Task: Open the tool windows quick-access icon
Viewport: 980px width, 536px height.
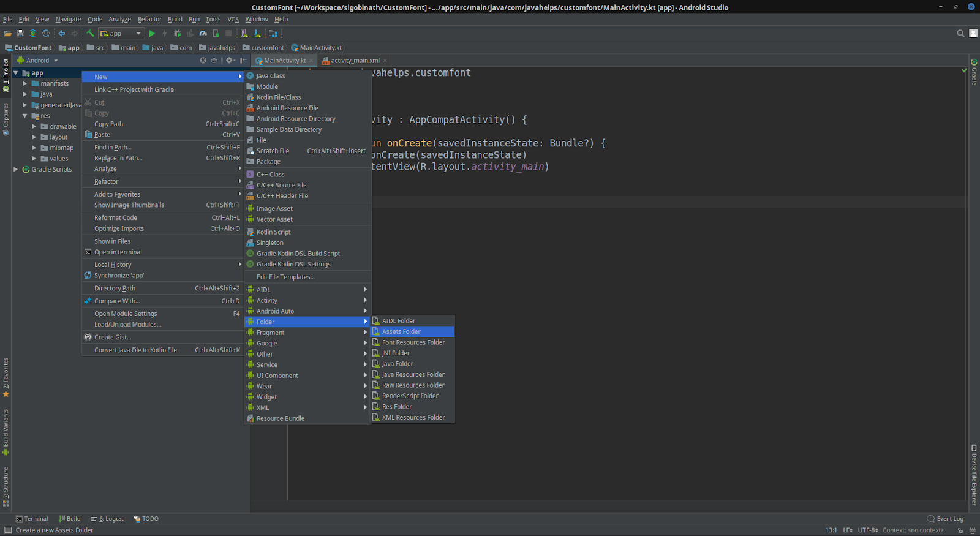Action: click(x=7, y=530)
